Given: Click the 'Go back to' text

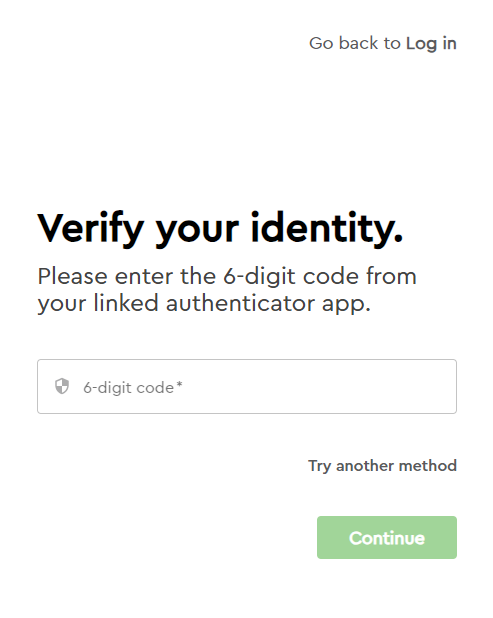Looking at the screenshot, I should tap(355, 43).
